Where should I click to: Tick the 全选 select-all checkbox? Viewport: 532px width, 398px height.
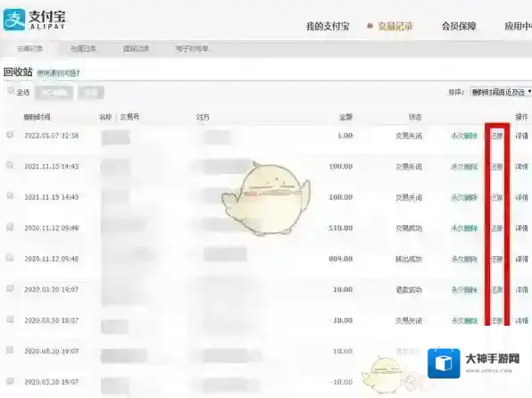pos(11,91)
